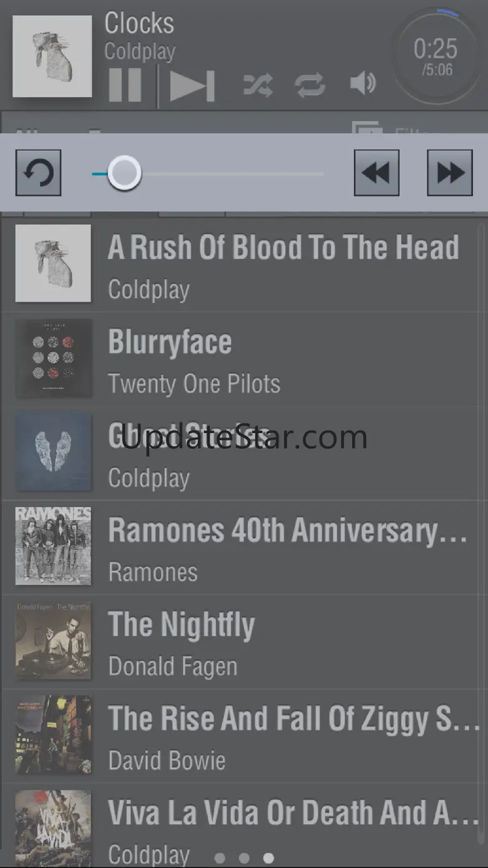Click the seek slider handle
The width and height of the screenshot is (488, 868).
[124, 173]
